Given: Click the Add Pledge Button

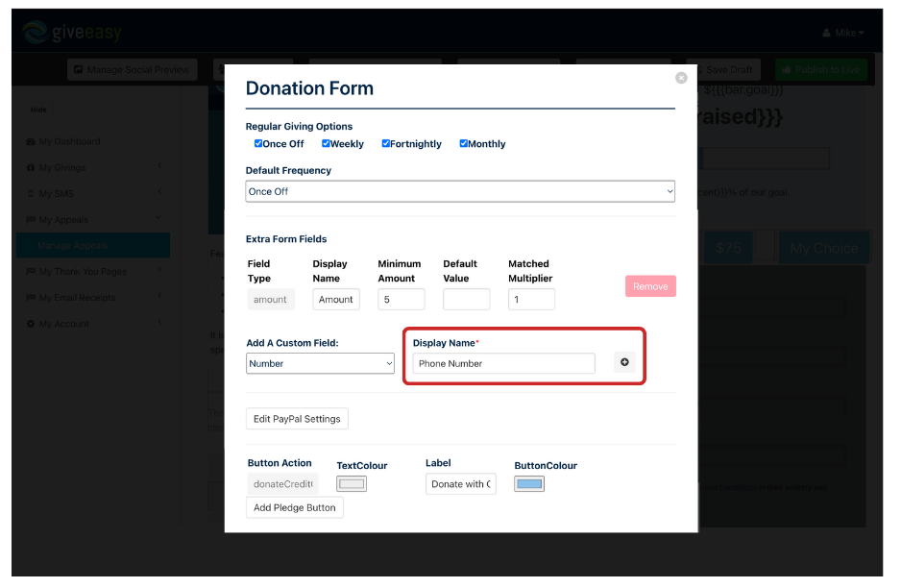Looking at the screenshot, I should coord(294,507).
